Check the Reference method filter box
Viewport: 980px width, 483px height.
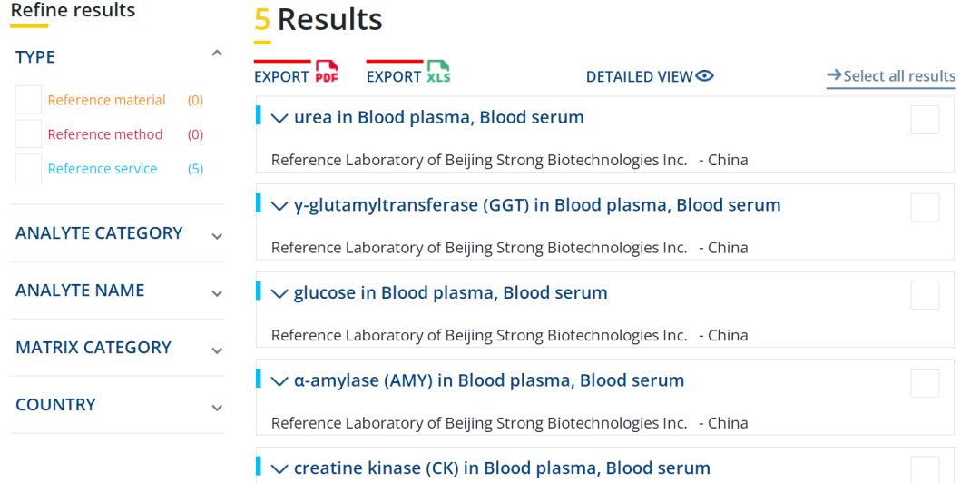[28, 134]
